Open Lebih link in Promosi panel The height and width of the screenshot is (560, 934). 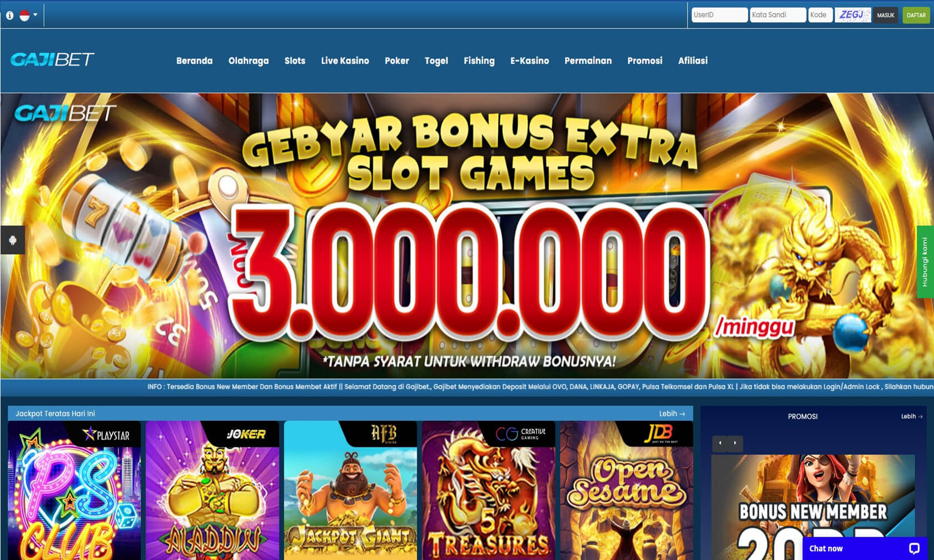[912, 416]
